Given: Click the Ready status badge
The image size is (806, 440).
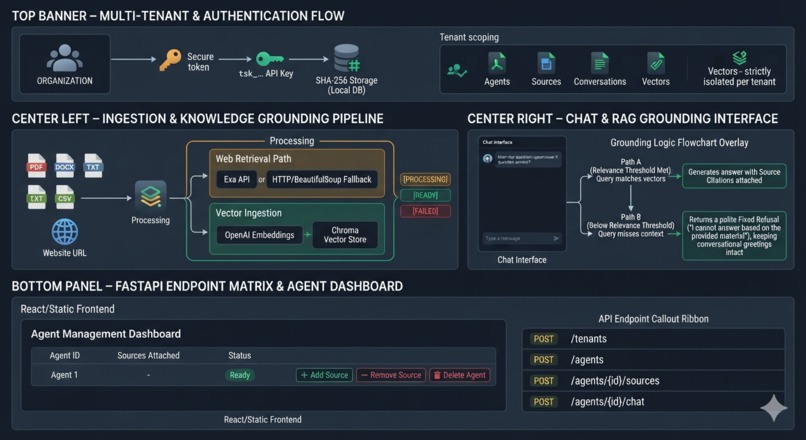Looking at the screenshot, I should click(240, 375).
